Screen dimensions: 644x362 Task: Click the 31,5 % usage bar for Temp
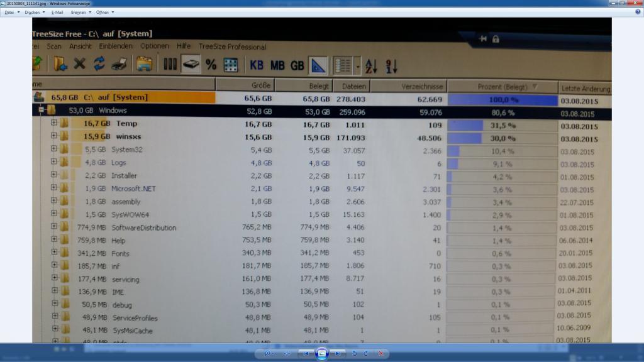tap(502, 125)
